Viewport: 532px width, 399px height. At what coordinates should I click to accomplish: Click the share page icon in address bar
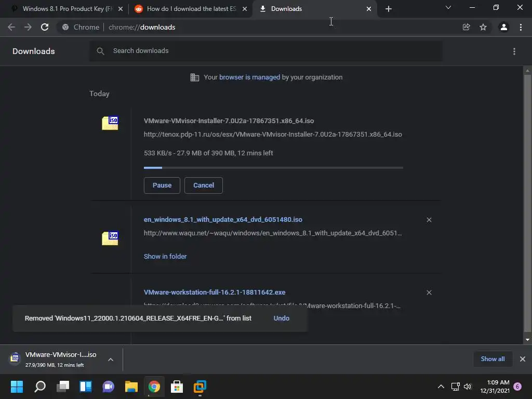point(466,27)
